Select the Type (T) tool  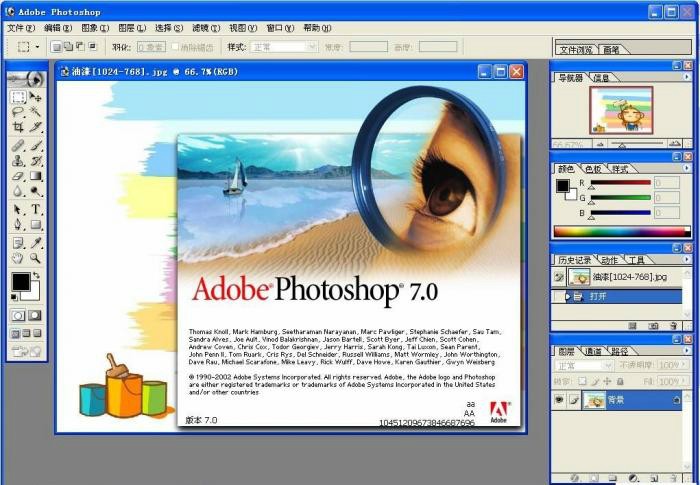tap(36, 209)
